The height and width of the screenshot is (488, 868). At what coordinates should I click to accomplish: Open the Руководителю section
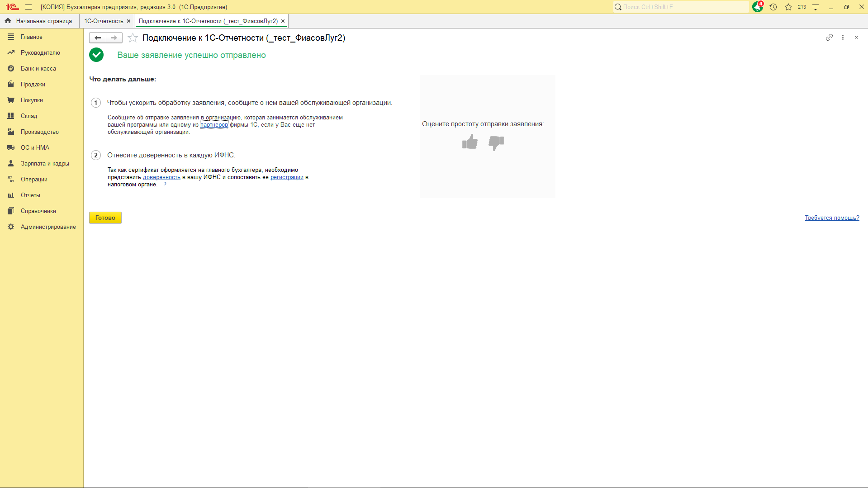(x=42, y=53)
